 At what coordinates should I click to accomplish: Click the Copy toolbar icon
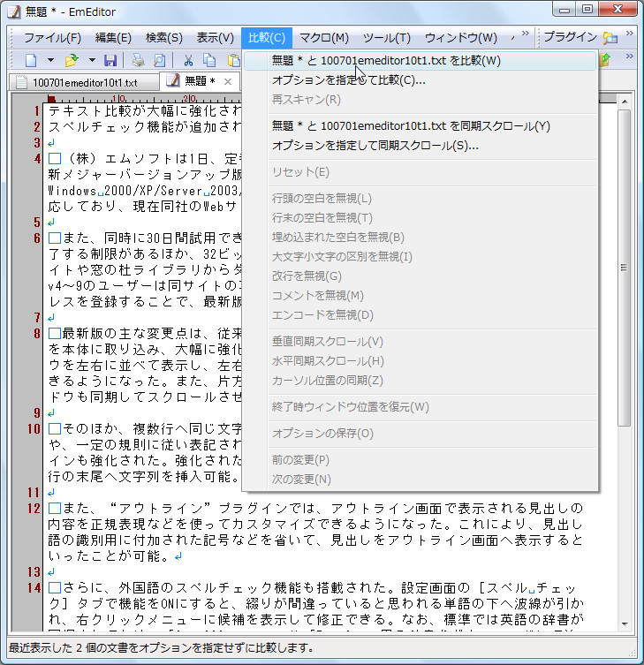(209, 60)
